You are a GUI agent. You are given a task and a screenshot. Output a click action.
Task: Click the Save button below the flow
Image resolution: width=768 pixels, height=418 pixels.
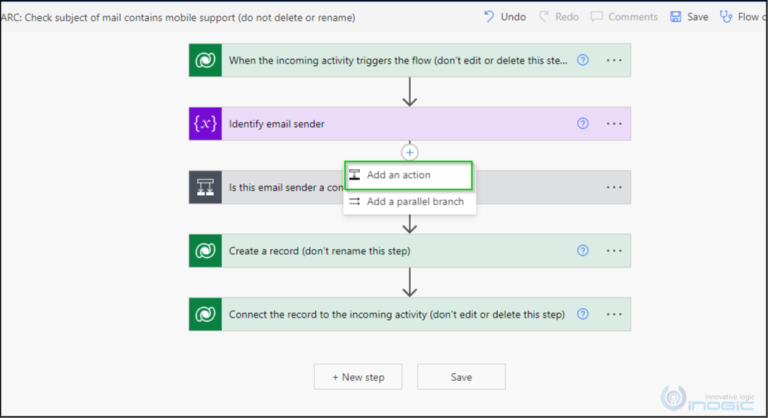[x=461, y=377]
